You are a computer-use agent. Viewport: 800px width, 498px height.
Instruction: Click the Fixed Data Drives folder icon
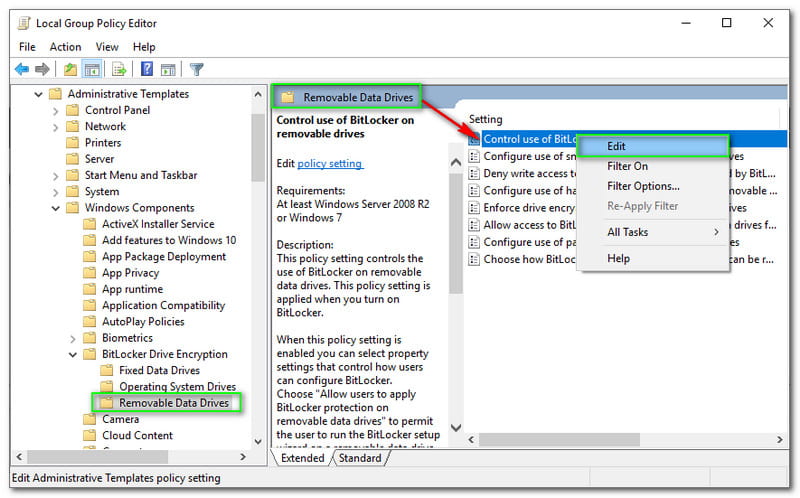coord(107,371)
